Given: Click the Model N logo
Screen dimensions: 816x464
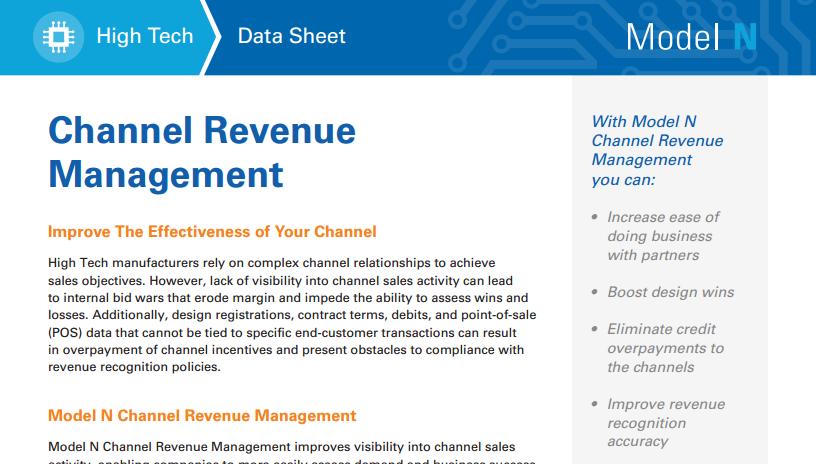Looking at the screenshot, I should point(691,37).
